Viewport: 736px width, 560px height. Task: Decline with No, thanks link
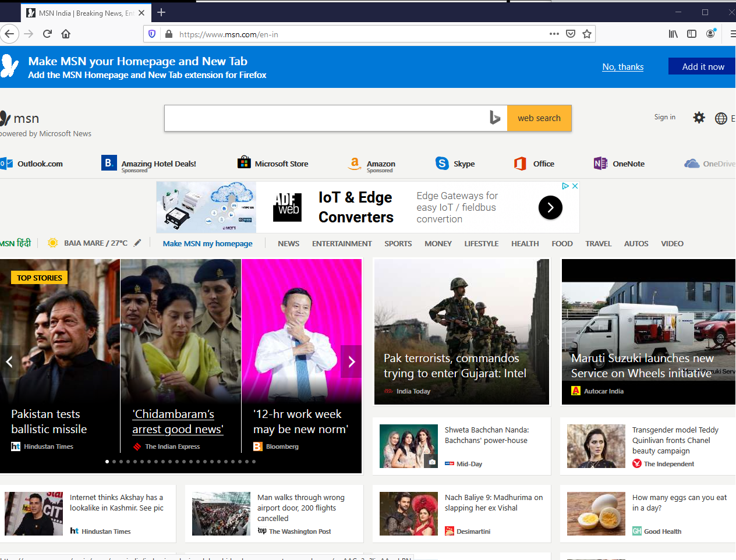click(623, 67)
